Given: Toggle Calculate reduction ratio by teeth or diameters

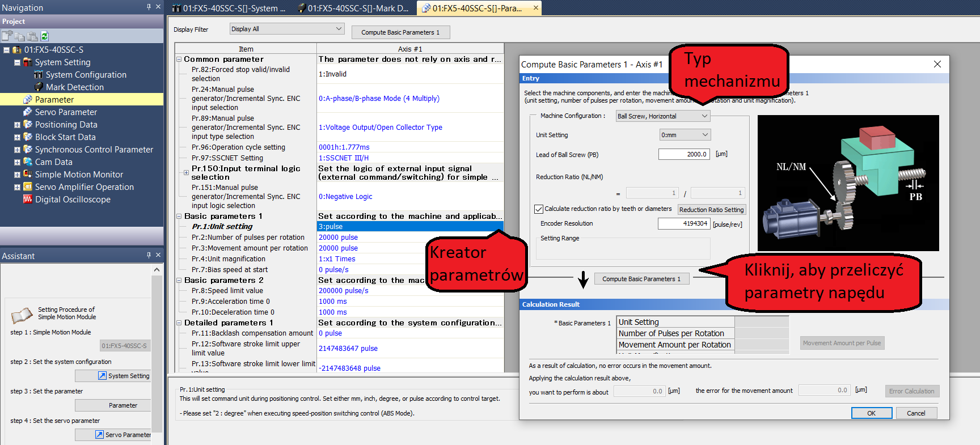Looking at the screenshot, I should pos(539,209).
